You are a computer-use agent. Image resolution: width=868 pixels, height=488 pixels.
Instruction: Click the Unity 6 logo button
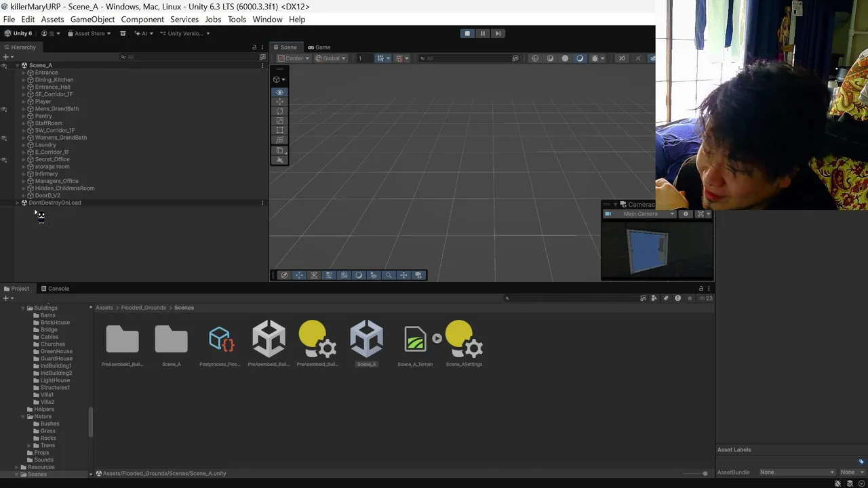[18, 33]
